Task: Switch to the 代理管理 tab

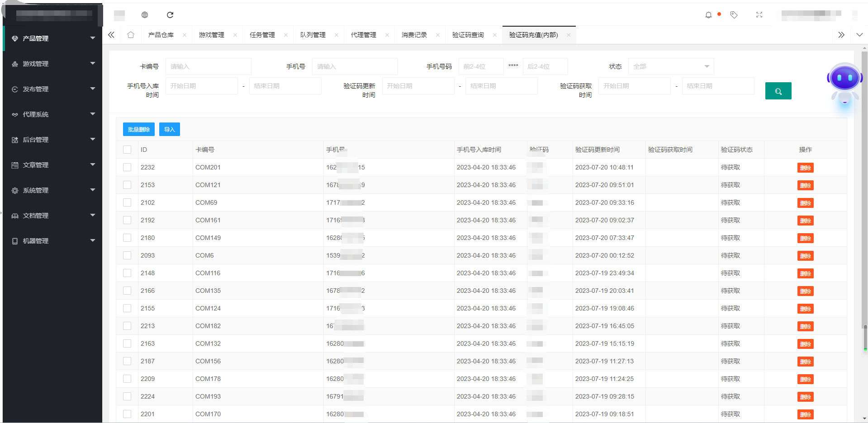Action: pyautogui.click(x=364, y=35)
